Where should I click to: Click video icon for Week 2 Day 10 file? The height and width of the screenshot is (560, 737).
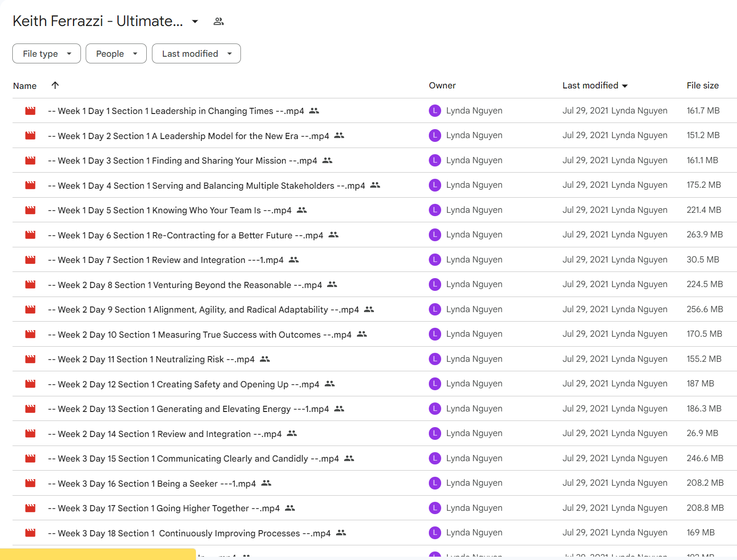(30, 334)
